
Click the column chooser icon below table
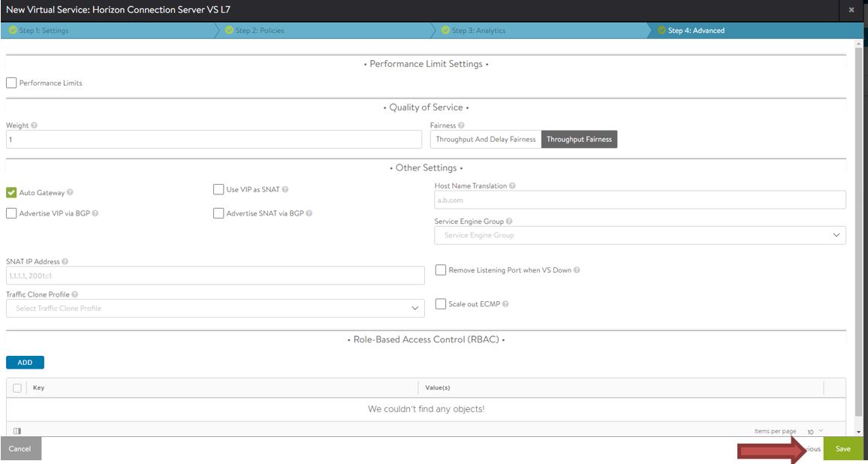pyautogui.click(x=17, y=431)
